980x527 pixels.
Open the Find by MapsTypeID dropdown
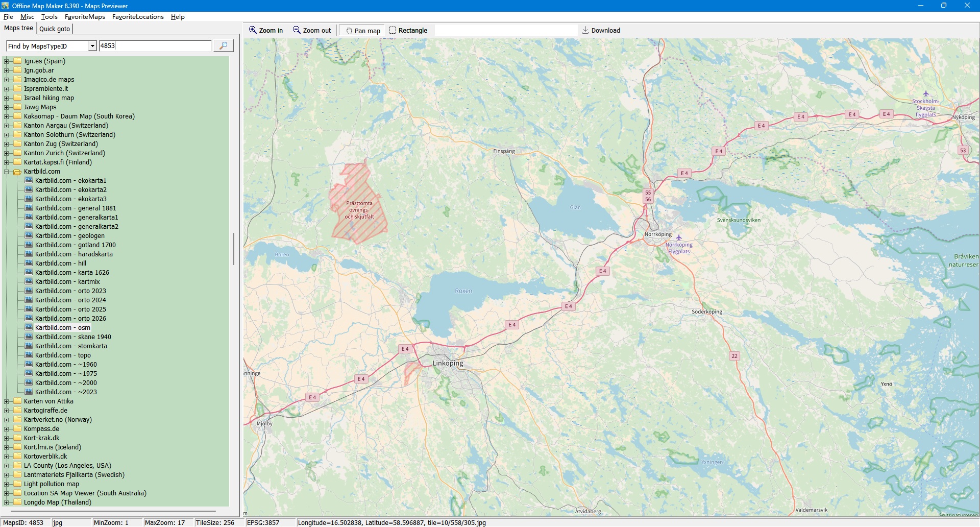tap(92, 46)
